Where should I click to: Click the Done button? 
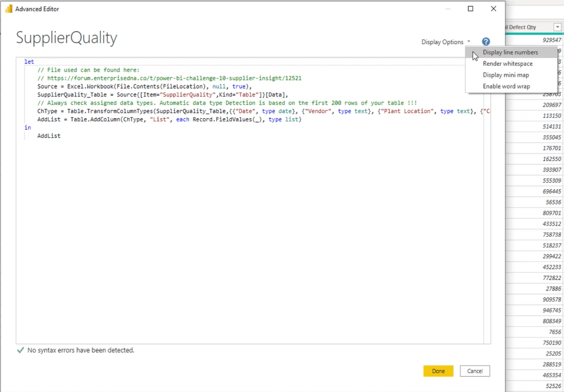coord(438,371)
